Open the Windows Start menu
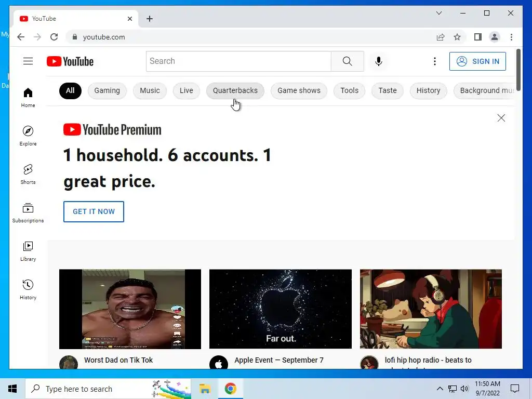Viewport: 532px width, 399px height. 12,389
